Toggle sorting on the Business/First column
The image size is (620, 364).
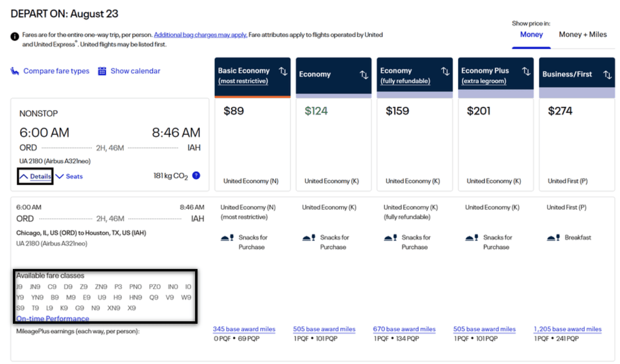[x=607, y=74]
